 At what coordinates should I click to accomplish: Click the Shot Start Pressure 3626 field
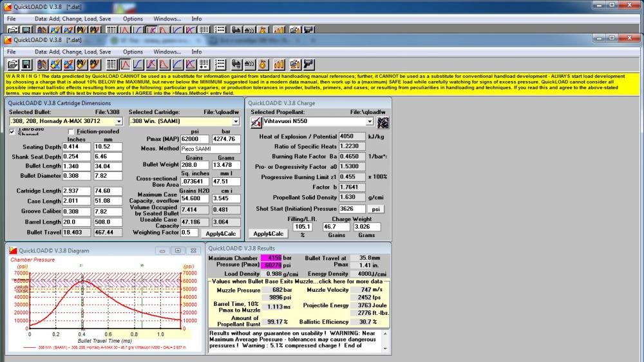coord(352,209)
